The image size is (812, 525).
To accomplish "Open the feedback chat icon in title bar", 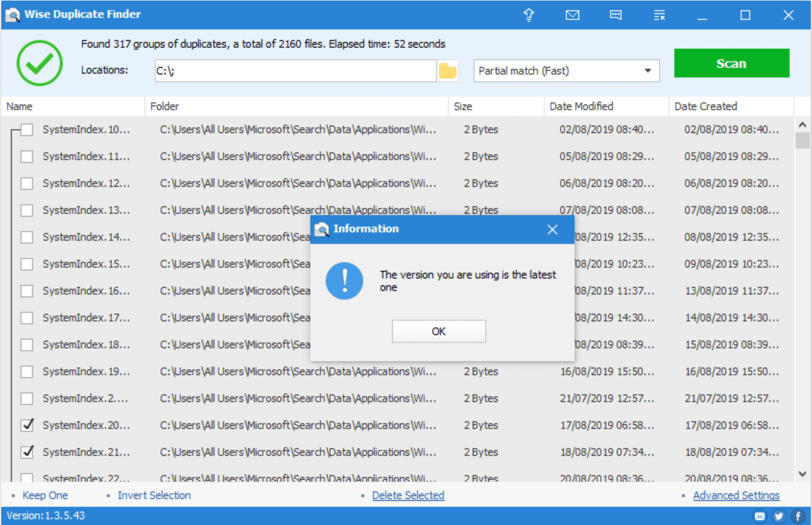I will [x=616, y=15].
